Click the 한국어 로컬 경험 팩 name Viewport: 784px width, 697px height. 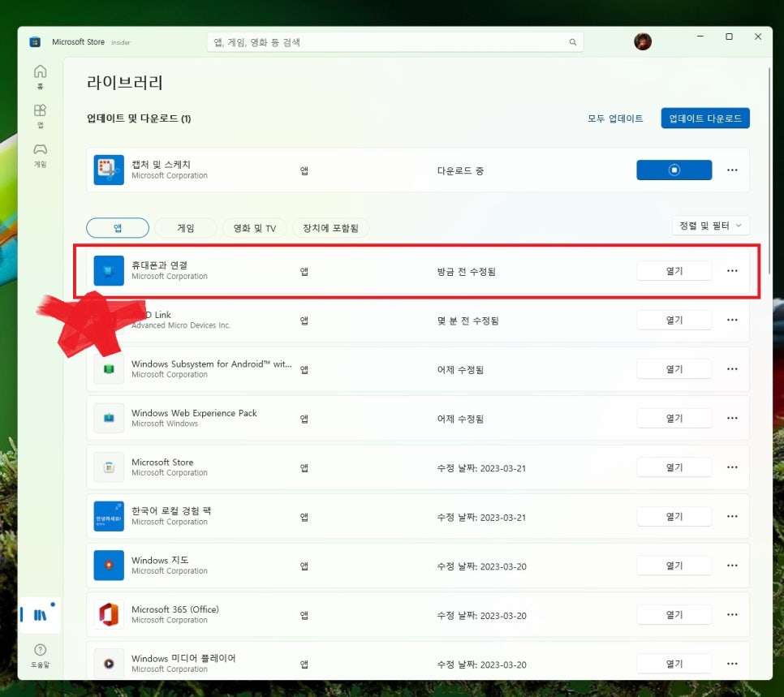click(x=171, y=510)
